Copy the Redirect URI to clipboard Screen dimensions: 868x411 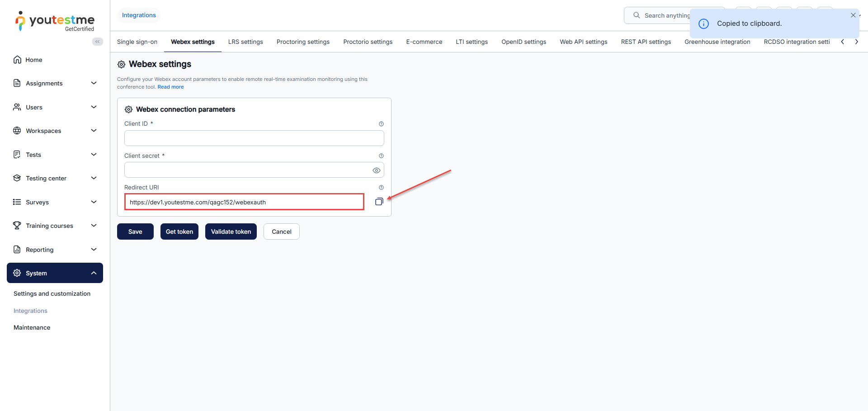click(379, 202)
